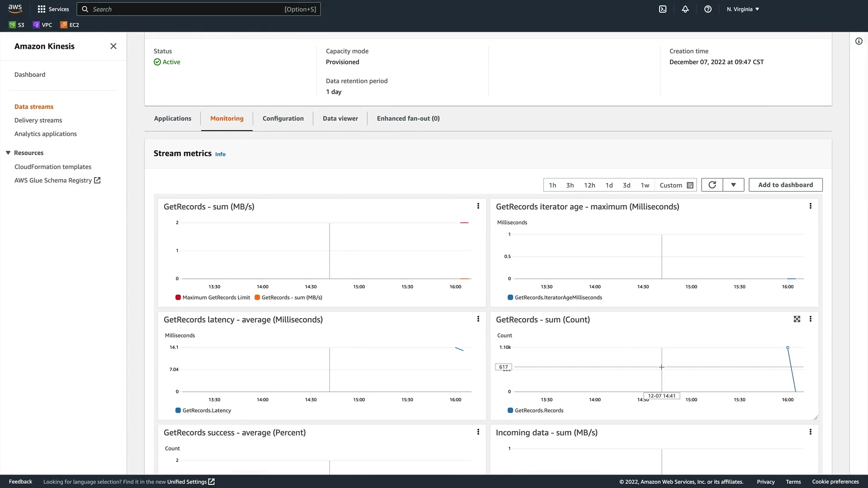Open the info panel icon at right edge
The image size is (868, 488).
[x=859, y=41]
